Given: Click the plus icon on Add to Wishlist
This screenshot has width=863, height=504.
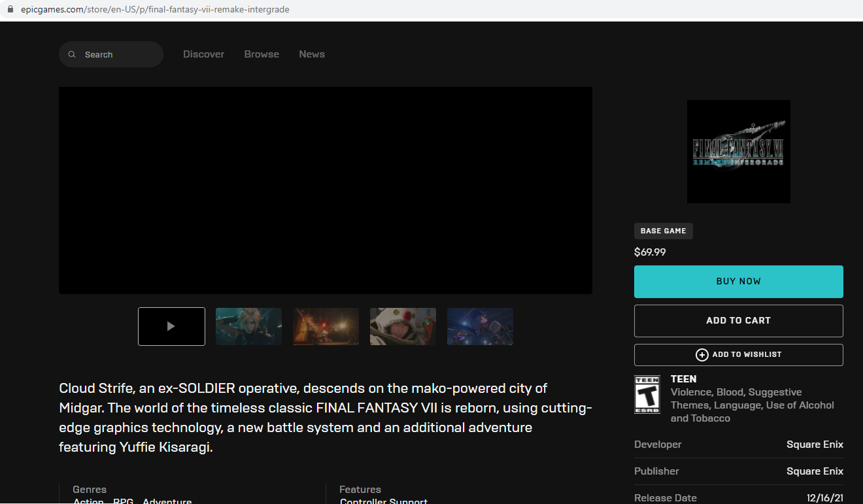Looking at the screenshot, I should pyautogui.click(x=702, y=354).
